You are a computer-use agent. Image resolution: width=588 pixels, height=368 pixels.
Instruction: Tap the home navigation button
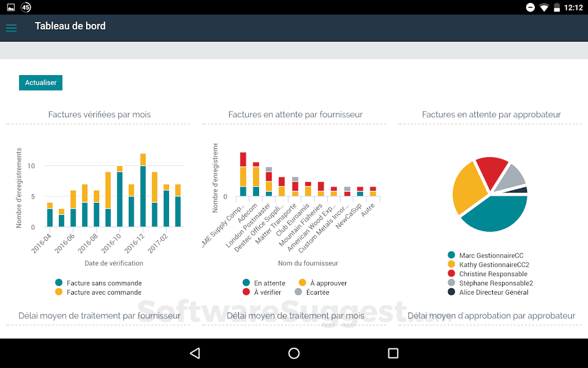(x=294, y=353)
